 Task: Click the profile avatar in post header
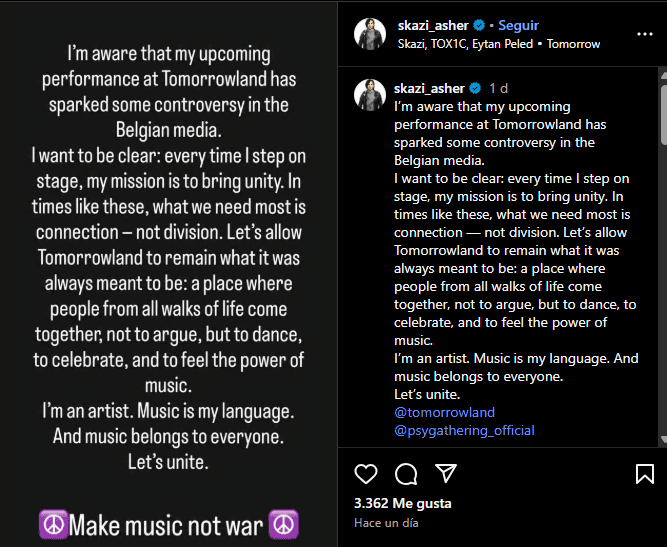point(370,35)
